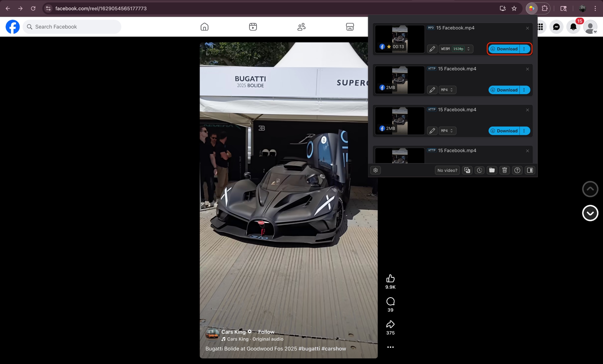
Task: Remove the second 15 Facebook.mp4 item
Action: point(527,69)
